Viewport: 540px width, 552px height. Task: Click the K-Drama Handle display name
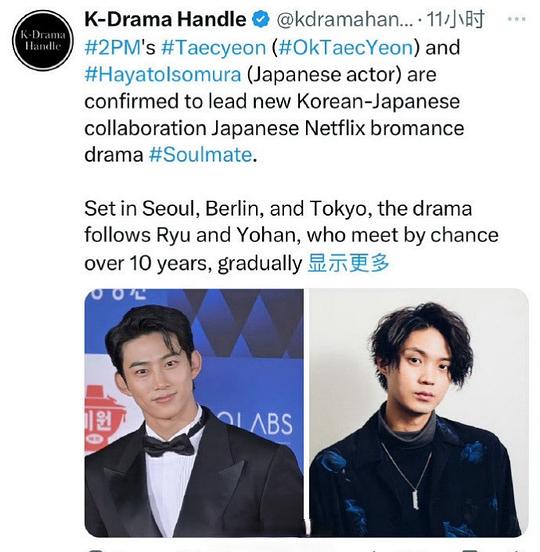(165, 19)
